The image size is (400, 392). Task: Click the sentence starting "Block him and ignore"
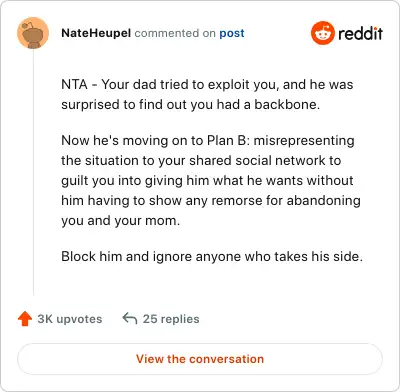pyautogui.click(x=212, y=257)
